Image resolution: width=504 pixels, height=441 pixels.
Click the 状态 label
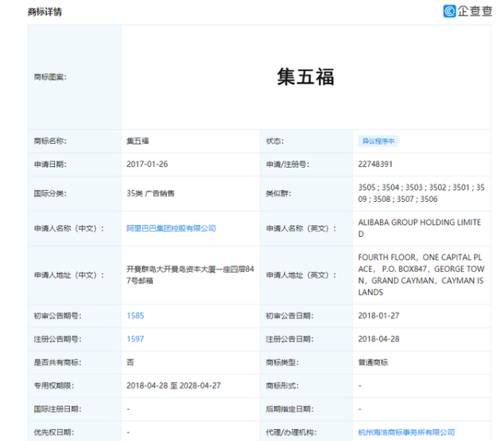point(275,141)
